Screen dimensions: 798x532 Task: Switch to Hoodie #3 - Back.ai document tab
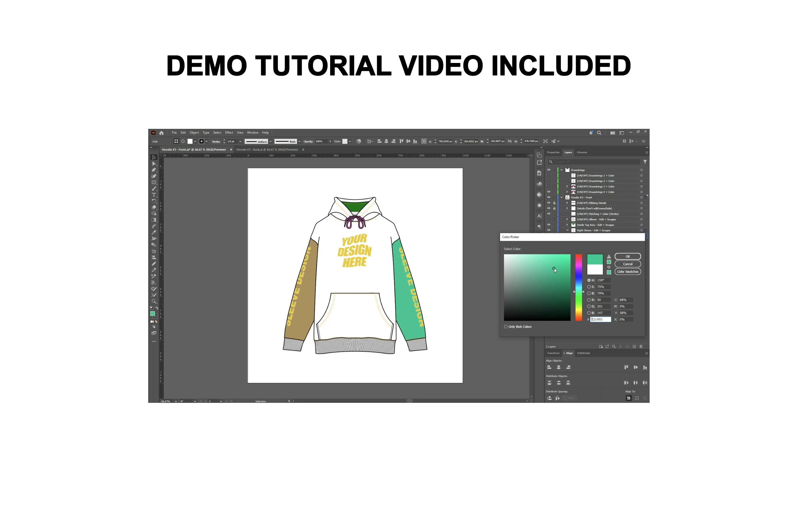point(267,150)
